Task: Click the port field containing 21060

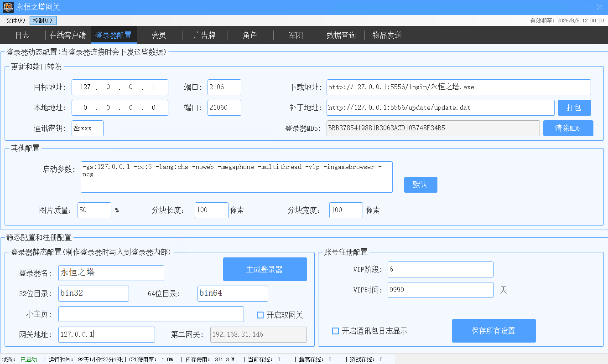Action: click(x=224, y=108)
